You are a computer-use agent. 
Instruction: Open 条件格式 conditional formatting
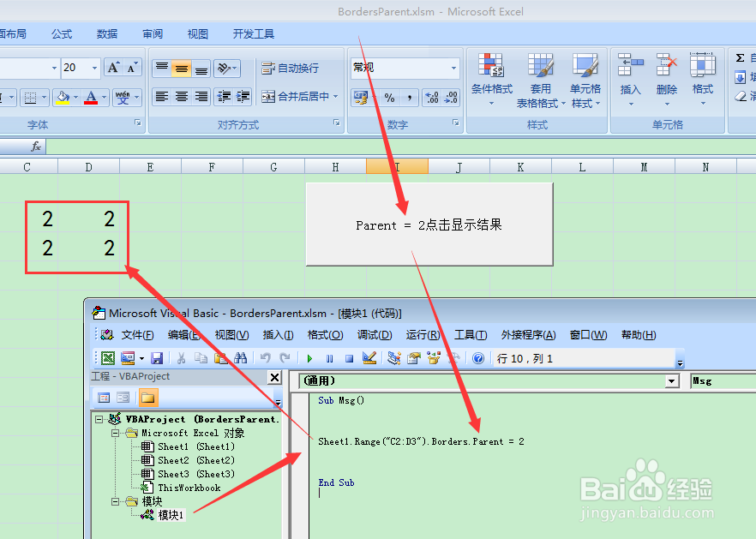point(491,80)
